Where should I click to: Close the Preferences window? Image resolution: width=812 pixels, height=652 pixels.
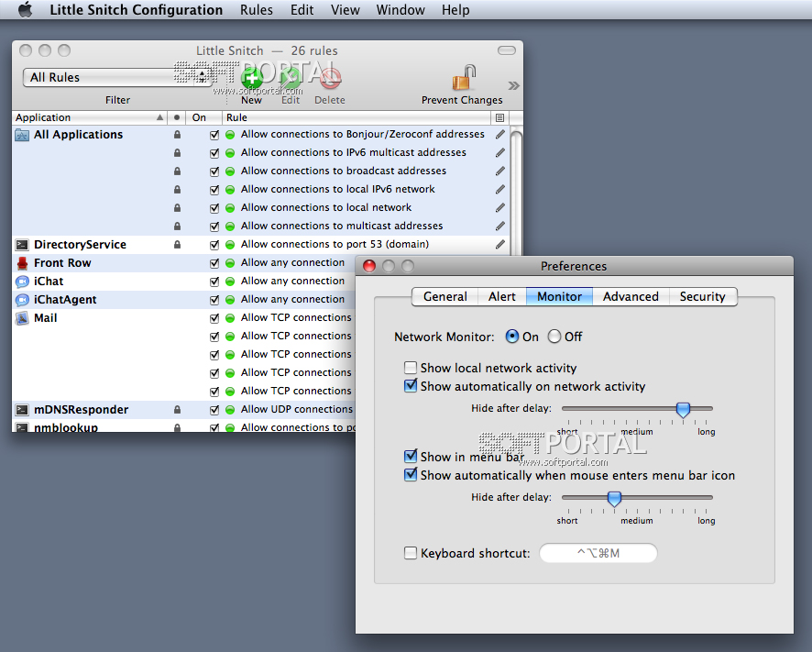point(369,266)
